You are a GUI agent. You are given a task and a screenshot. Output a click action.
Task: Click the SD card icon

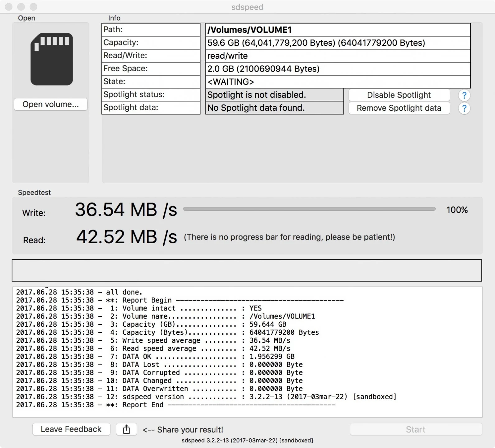pos(52,59)
